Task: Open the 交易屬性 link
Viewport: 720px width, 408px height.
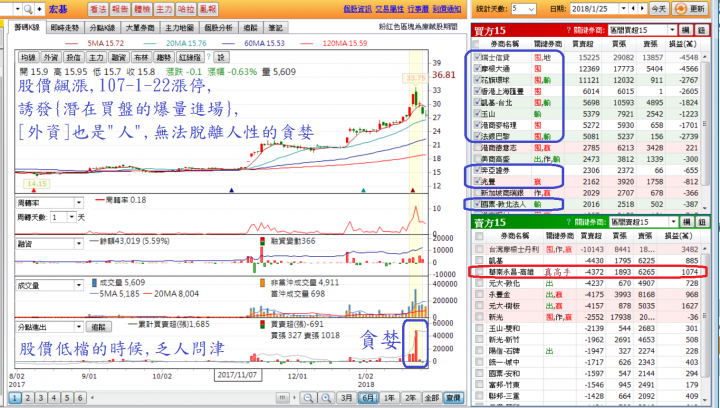Action: tap(389, 9)
